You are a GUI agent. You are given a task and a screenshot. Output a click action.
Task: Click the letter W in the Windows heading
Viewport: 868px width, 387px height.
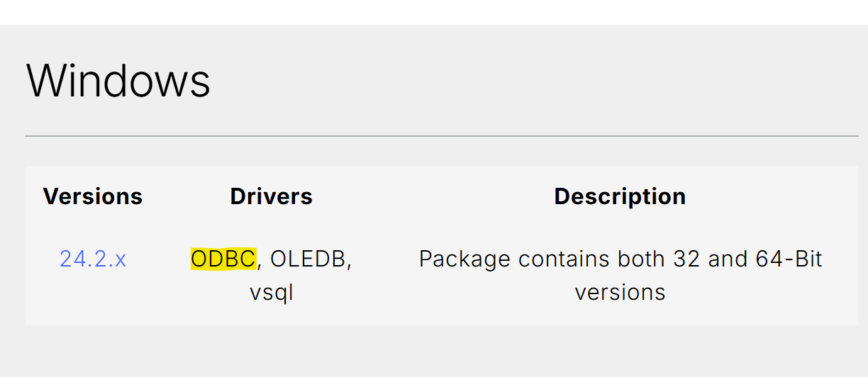pos(46,79)
